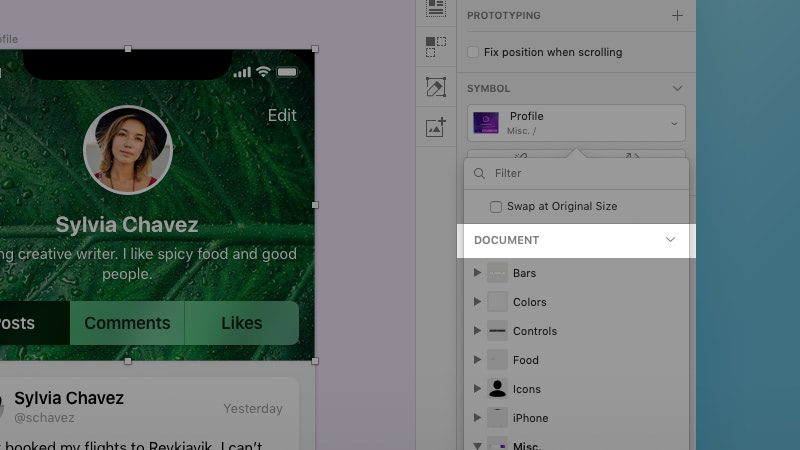
Task: Click the add image icon in the sidebar
Action: coord(436,127)
